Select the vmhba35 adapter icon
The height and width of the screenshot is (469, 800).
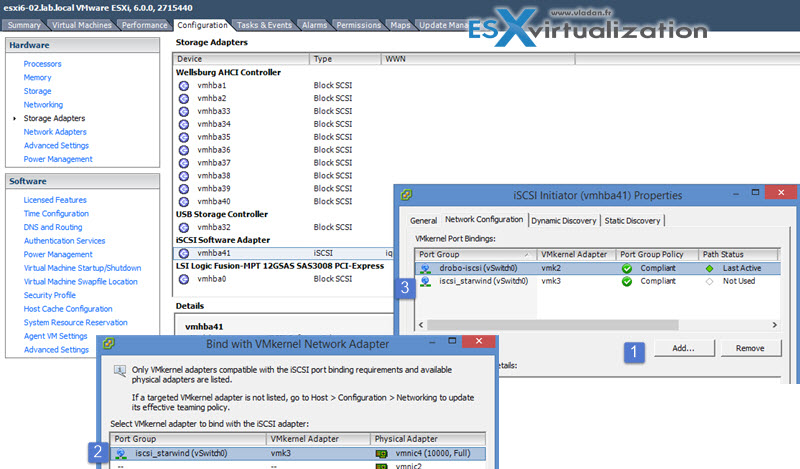pyautogui.click(x=184, y=137)
